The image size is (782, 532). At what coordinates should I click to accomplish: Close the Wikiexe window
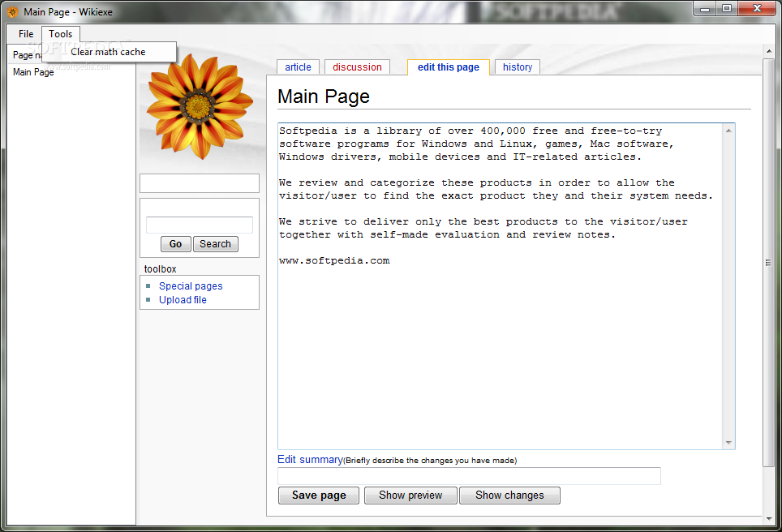click(x=757, y=8)
